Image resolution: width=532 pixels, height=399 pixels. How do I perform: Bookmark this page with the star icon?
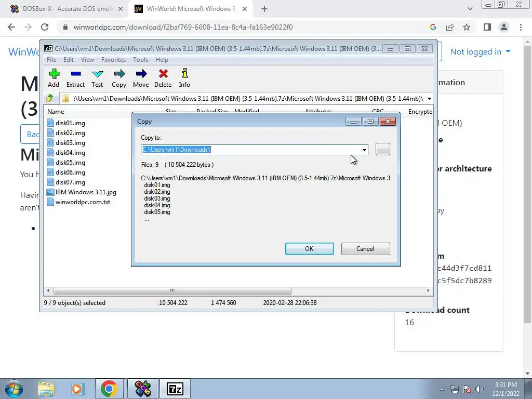pos(467,27)
